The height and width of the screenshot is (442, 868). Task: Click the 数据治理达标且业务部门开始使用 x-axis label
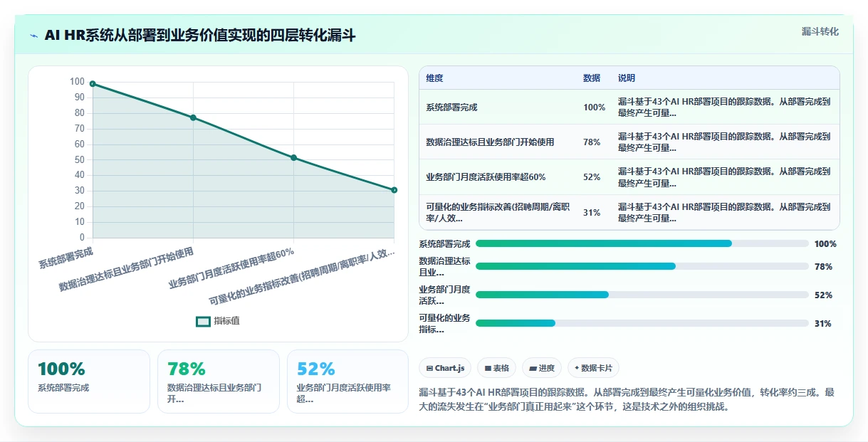click(x=126, y=270)
